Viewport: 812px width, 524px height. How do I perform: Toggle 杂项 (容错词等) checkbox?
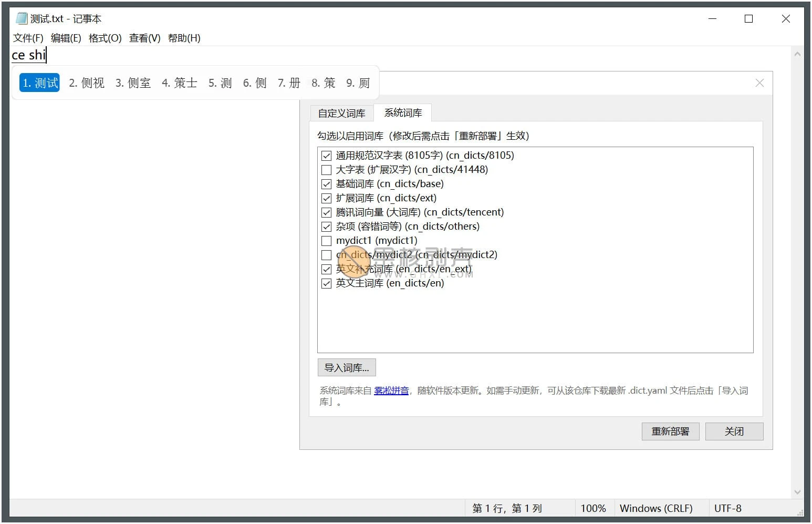(326, 227)
